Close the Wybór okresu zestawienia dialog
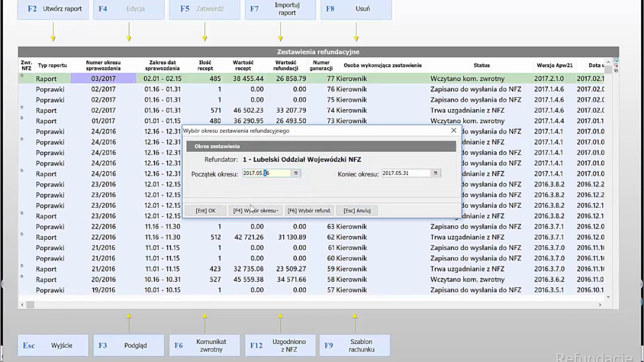 click(454, 130)
